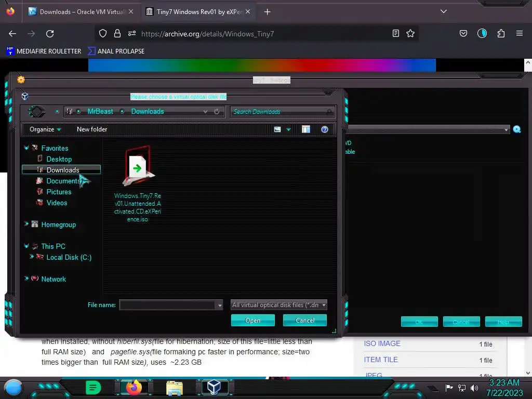
Task: Open the Firefox hamburger menu
Action: (520, 33)
